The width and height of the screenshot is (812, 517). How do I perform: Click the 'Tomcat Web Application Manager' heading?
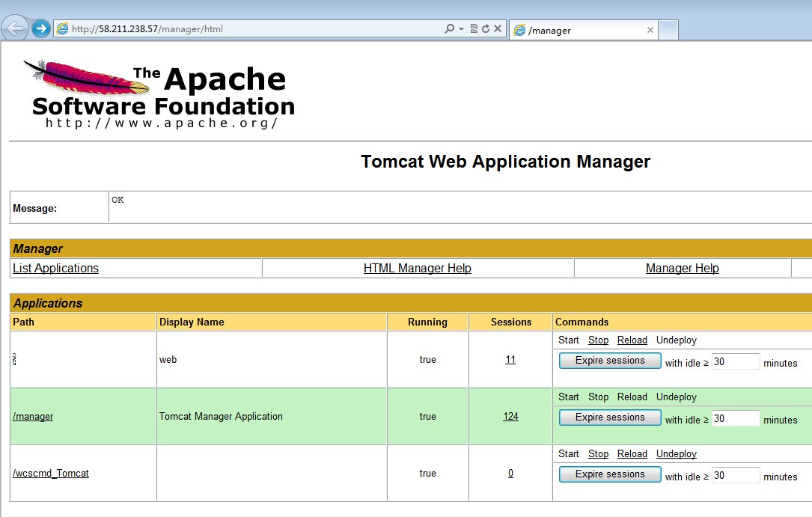505,162
